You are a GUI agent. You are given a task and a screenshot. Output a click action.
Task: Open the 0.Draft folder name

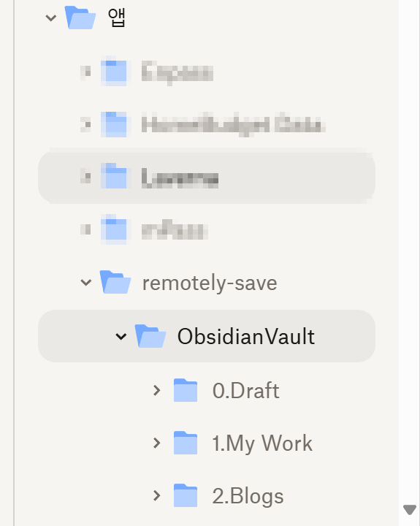click(x=245, y=391)
